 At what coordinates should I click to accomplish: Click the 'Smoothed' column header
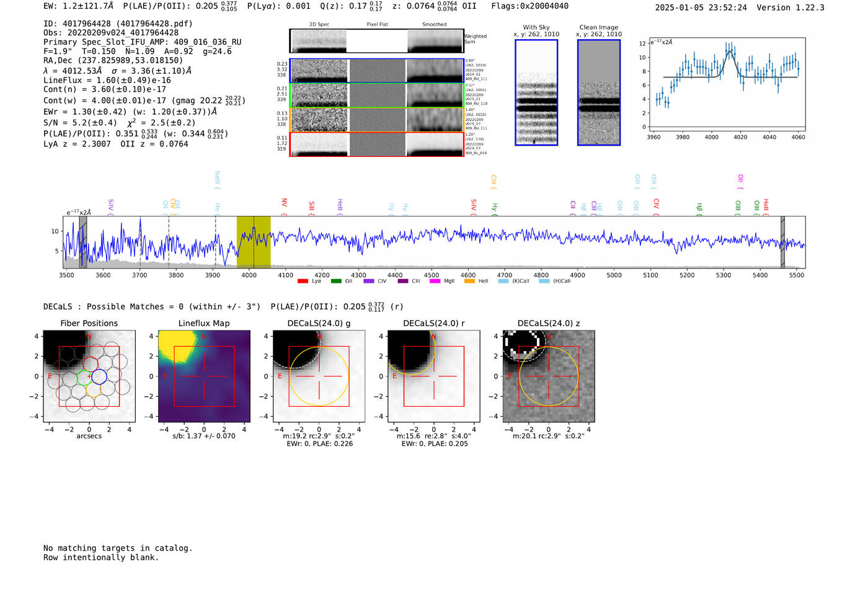[x=435, y=24]
